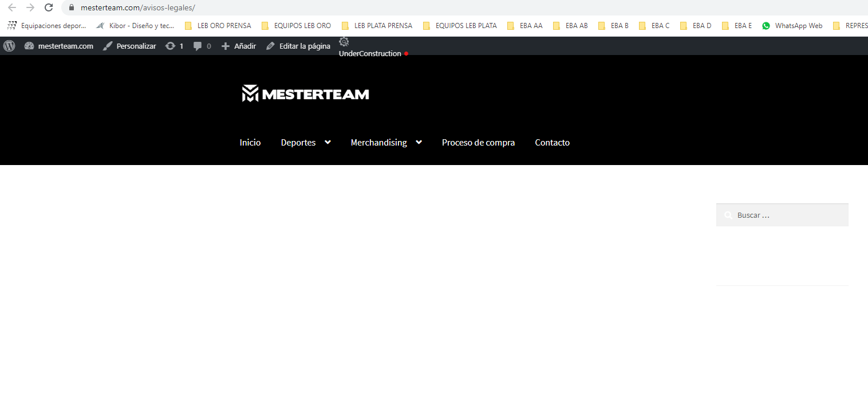Open the Equipaciones depor... bookmark
The height and width of the screenshot is (400, 868).
point(46,25)
